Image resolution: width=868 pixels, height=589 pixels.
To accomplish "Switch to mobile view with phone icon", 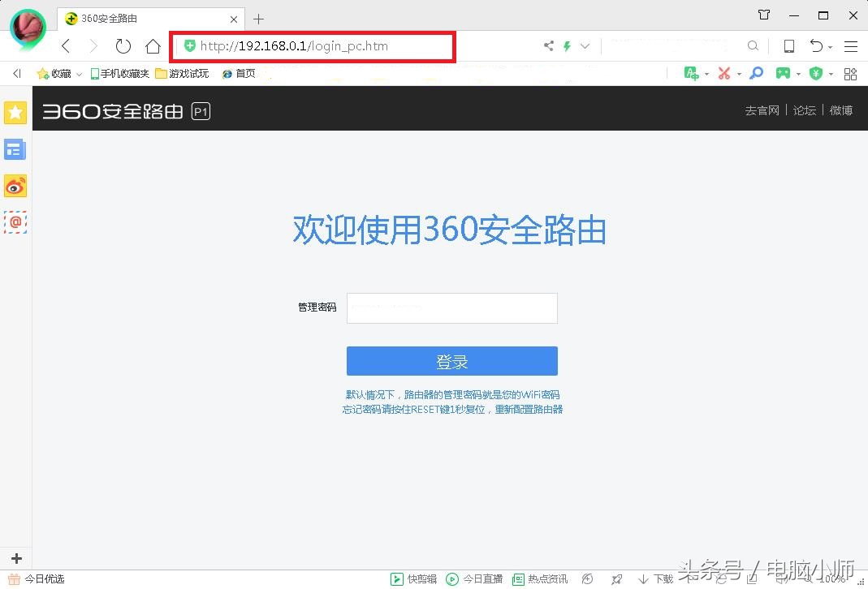I will (789, 46).
